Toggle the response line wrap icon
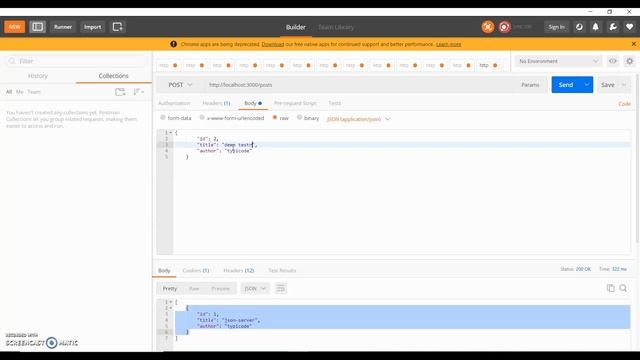 pos(280,289)
